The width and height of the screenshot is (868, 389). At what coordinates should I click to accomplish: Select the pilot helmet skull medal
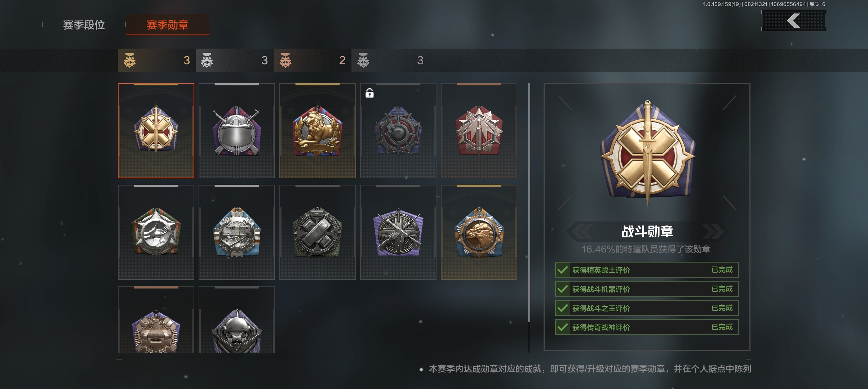coord(236,320)
